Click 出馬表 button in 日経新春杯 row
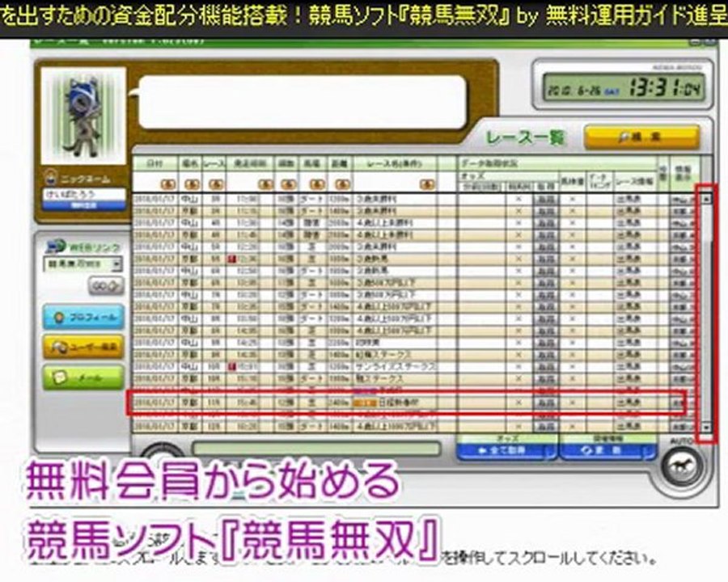 pyautogui.click(x=629, y=403)
